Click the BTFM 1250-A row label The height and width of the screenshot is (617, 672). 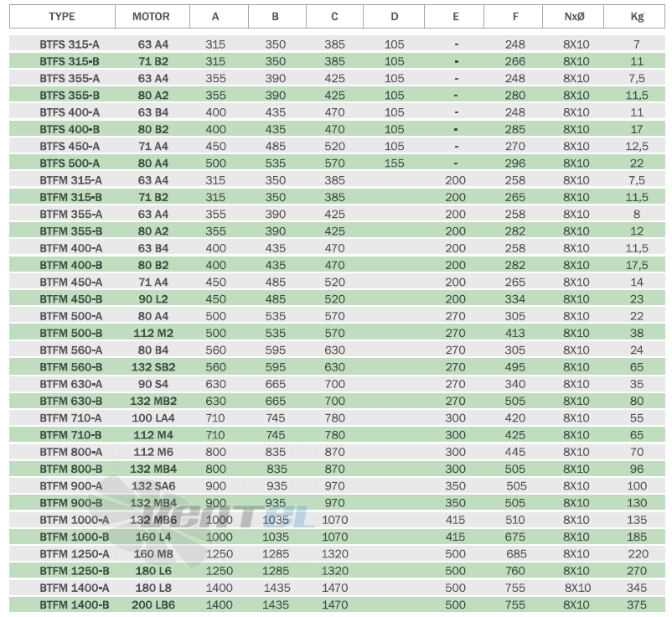(74, 553)
